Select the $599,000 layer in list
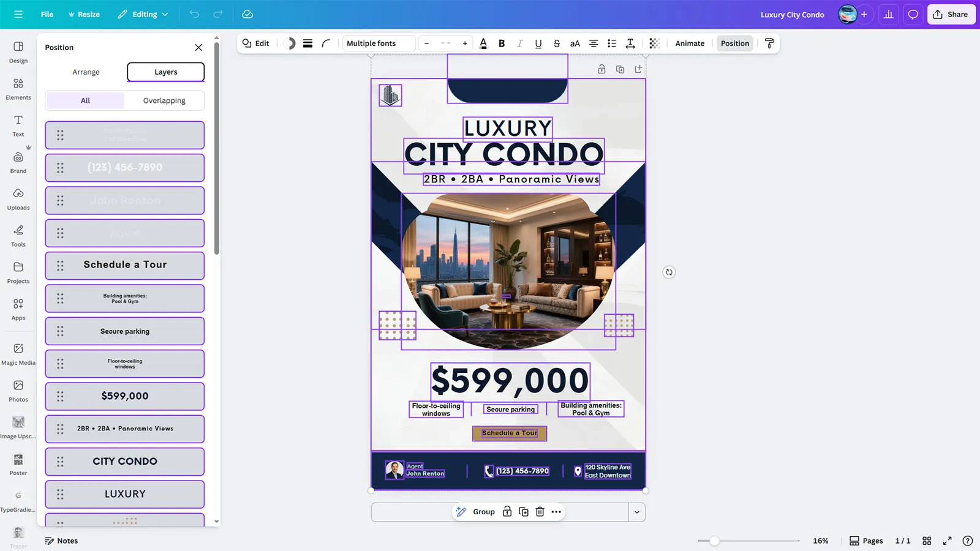Screen dimensions: 980x551 click(x=125, y=396)
